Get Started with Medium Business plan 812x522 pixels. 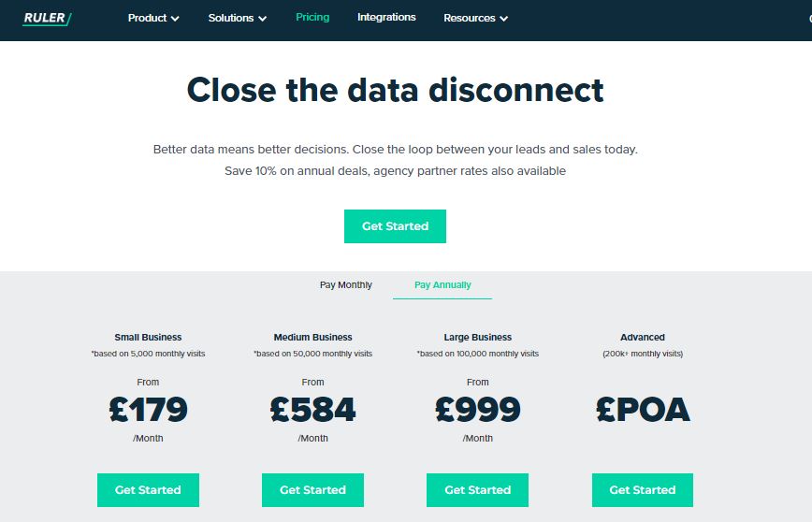(312, 490)
